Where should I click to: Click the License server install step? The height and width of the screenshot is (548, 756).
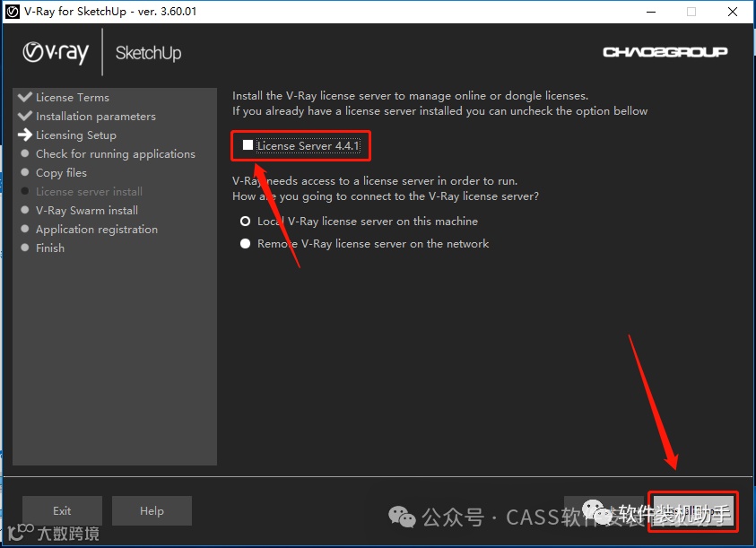89,192
